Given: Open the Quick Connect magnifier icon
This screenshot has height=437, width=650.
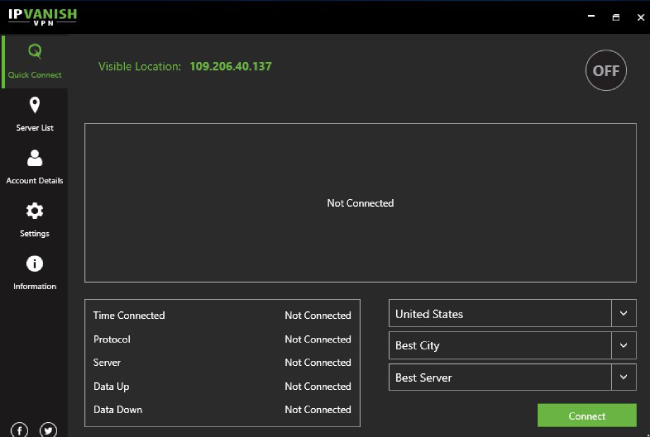Looking at the screenshot, I should 35,51.
